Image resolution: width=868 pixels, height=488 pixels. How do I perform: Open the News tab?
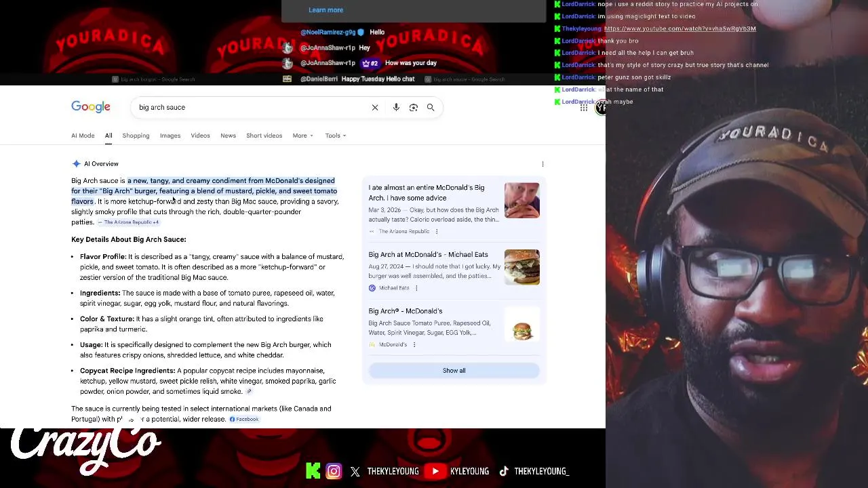pyautogui.click(x=228, y=136)
